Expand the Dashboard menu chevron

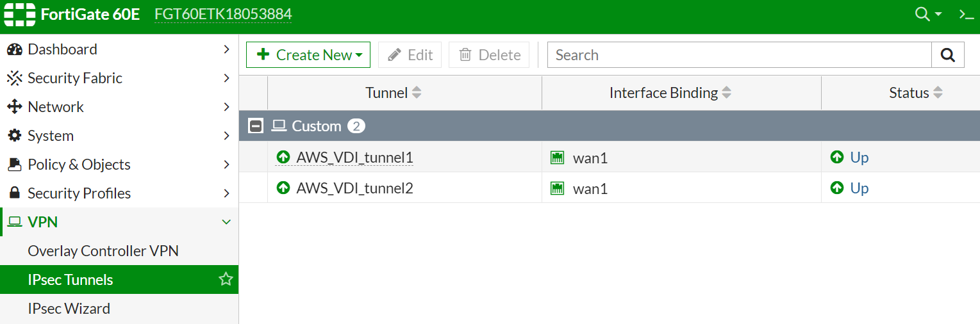226,49
